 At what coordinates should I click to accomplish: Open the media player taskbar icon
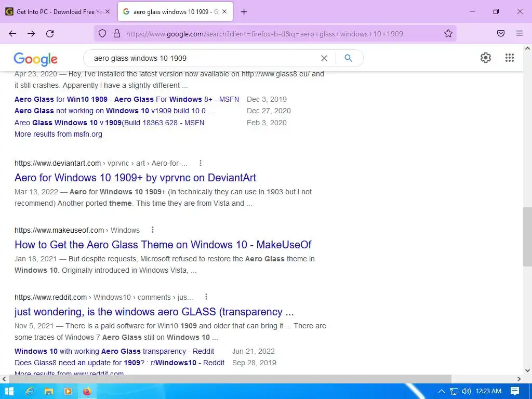click(68, 391)
